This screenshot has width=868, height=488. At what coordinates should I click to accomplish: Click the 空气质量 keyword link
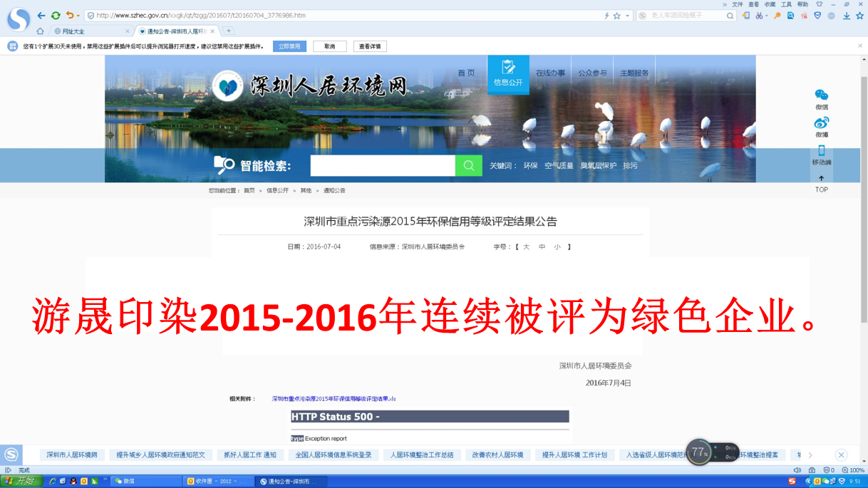pyautogui.click(x=559, y=166)
